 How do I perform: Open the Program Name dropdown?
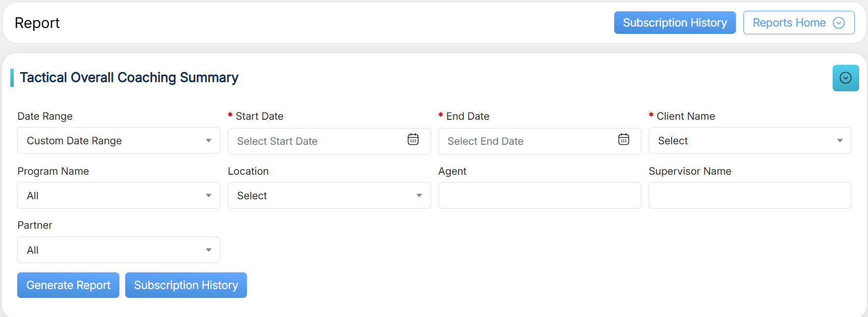tap(118, 196)
